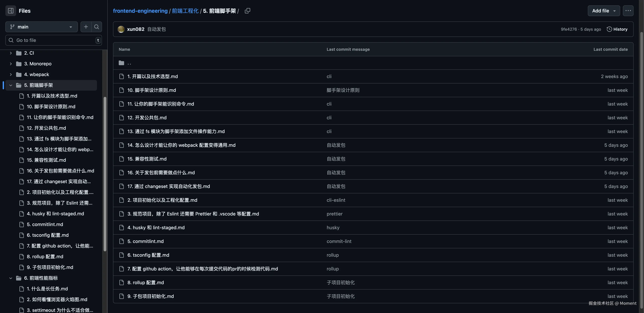
Task: Click the plus icon to create new branch
Action: click(x=86, y=27)
